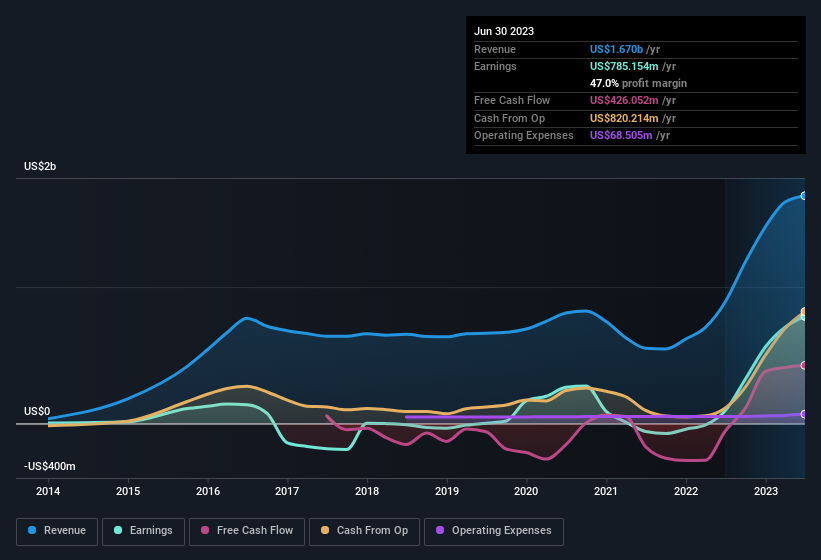The width and height of the screenshot is (821, 560).
Task: Click the blue Revenue legend dot
Action: pyautogui.click(x=32, y=530)
